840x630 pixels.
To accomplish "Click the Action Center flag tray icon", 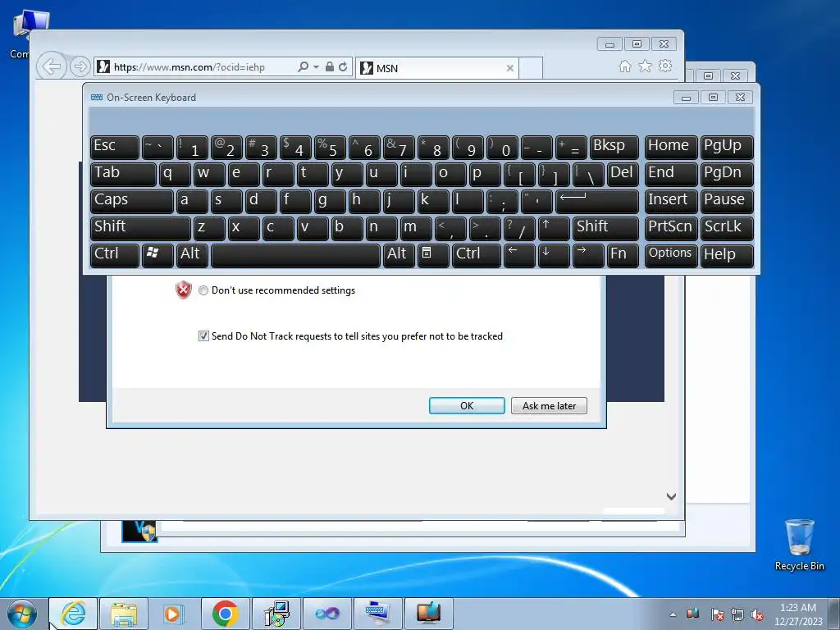I will coord(717,614).
